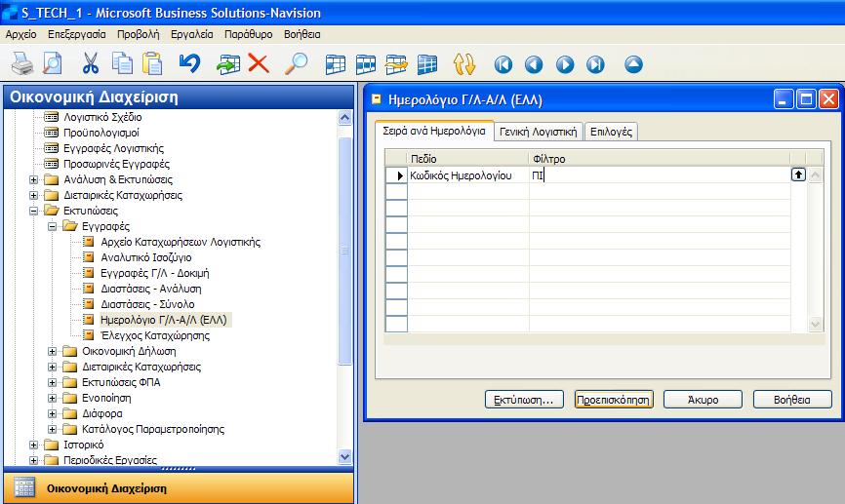Click the filter field containing ΠΙ
845x504 pixels.
[659, 175]
